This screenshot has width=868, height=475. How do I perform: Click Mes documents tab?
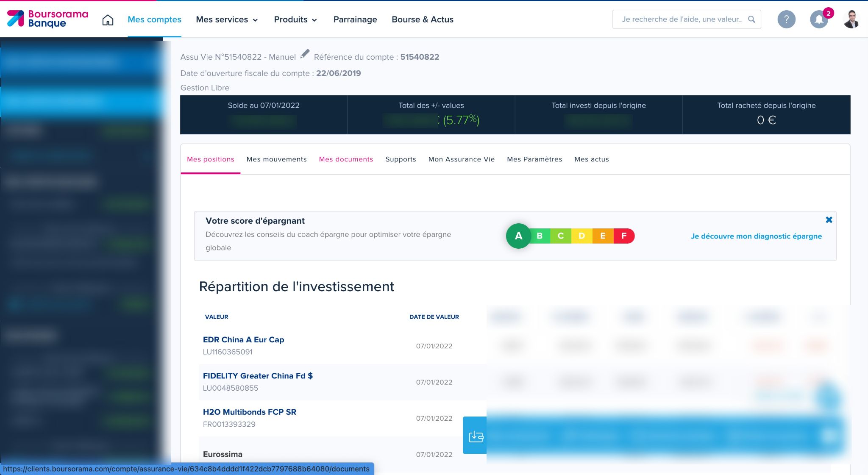point(346,158)
